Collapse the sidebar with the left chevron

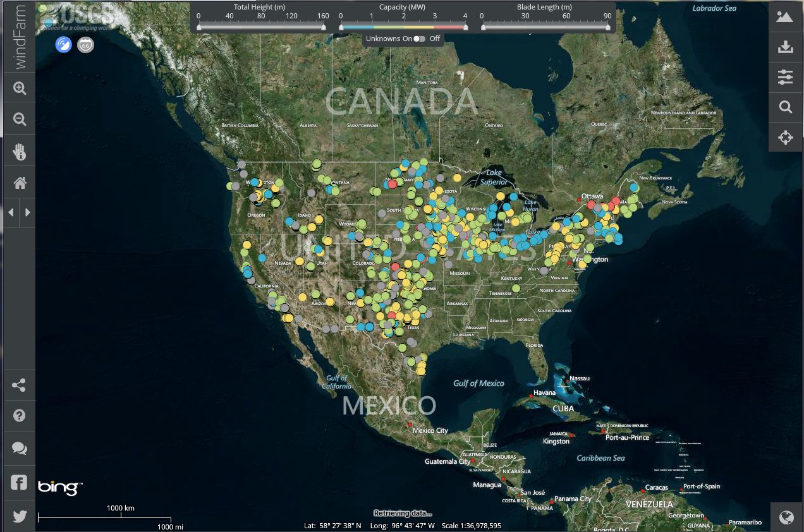(11, 213)
